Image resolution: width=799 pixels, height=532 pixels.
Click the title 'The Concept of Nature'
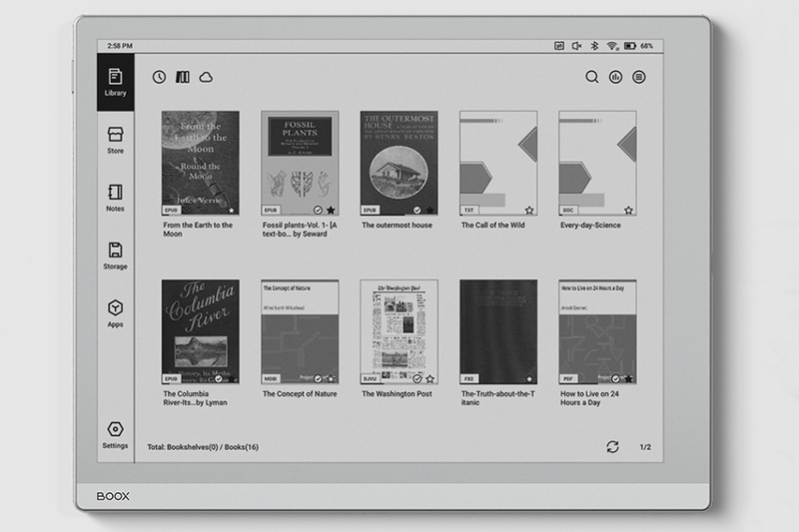click(300, 393)
